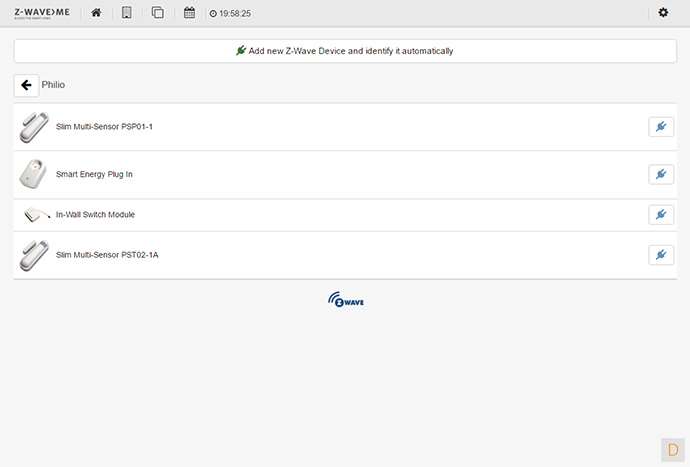Select the Slim Multi-Sensor PSP01-1 thumbnail
The image size is (690, 467).
34,127
